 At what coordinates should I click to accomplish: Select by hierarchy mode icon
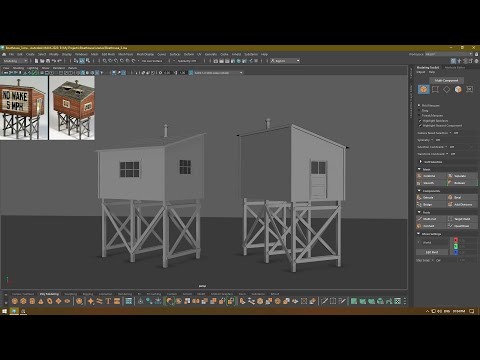coord(76,61)
